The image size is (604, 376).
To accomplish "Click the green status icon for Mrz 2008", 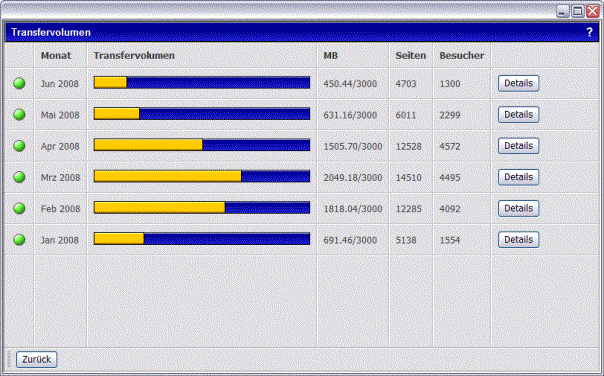I will (19, 177).
